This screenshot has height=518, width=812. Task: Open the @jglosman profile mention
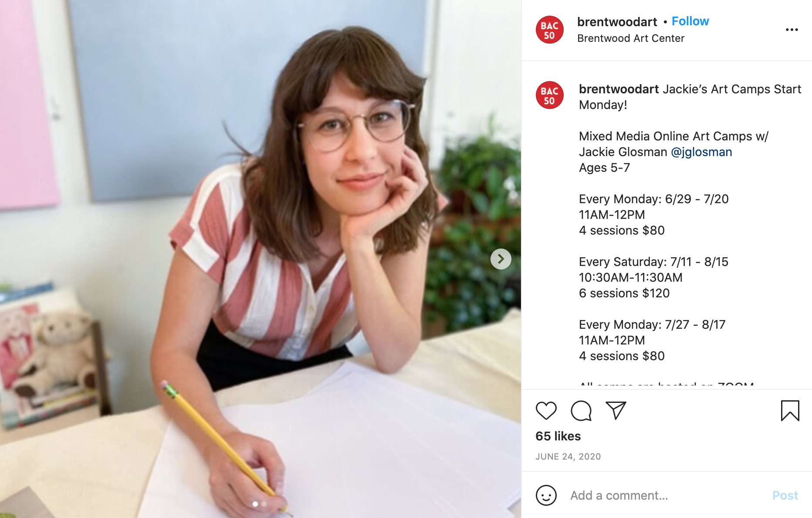[701, 152]
